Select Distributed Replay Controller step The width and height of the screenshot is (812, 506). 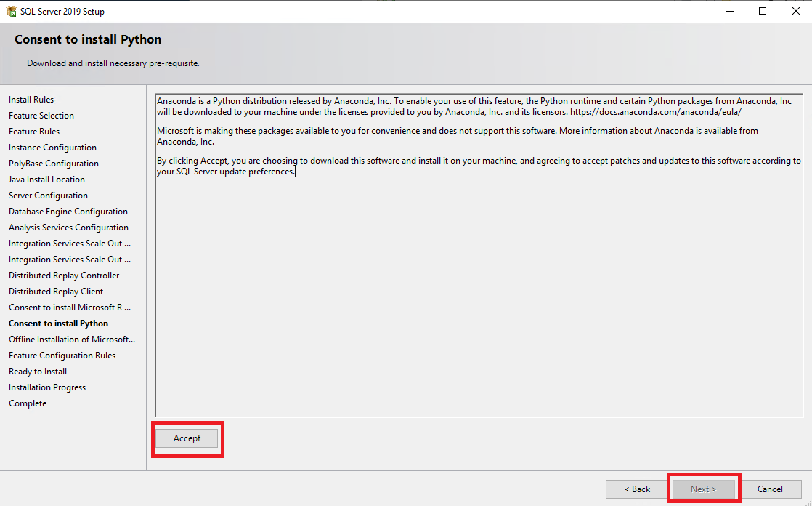(x=64, y=276)
